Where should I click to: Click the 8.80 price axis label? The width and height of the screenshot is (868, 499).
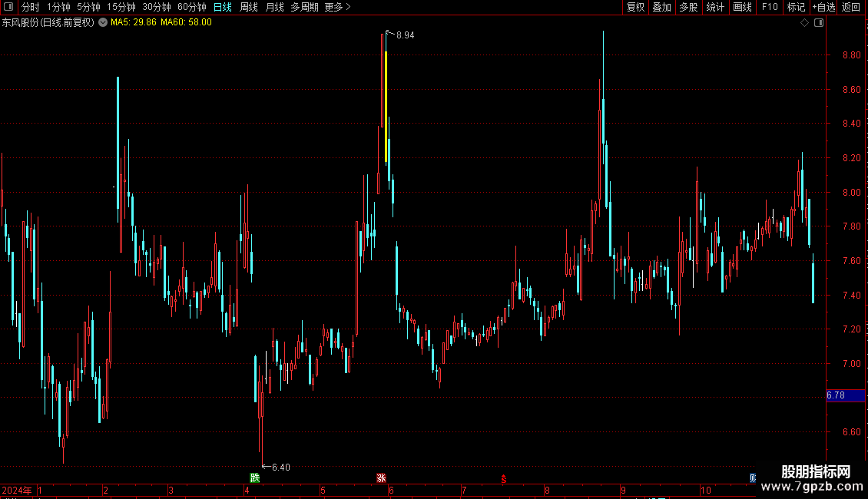pos(851,55)
